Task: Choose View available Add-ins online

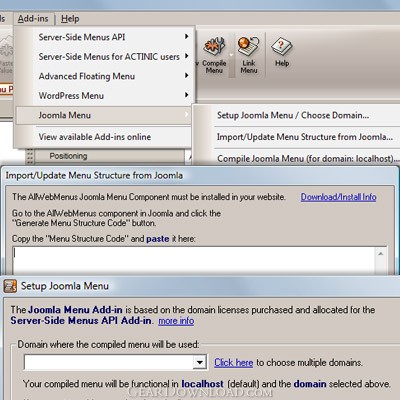Action: (x=104, y=137)
